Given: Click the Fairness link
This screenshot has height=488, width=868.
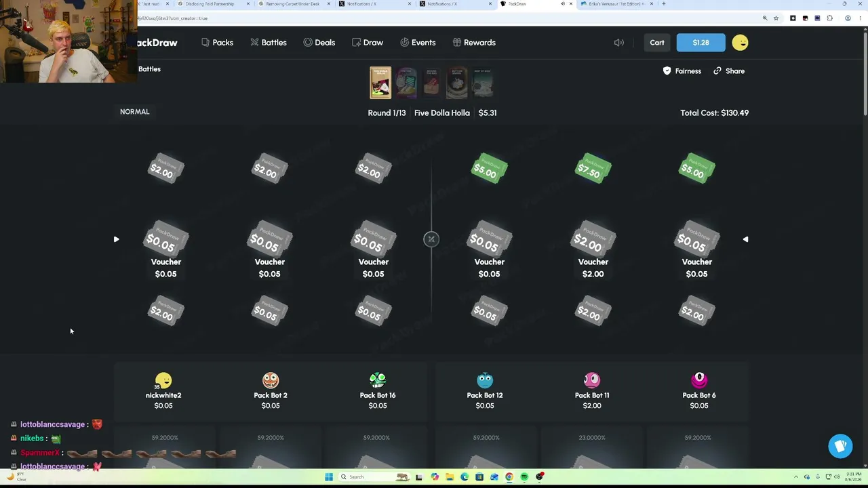Looking at the screenshot, I should pos(682,70).
